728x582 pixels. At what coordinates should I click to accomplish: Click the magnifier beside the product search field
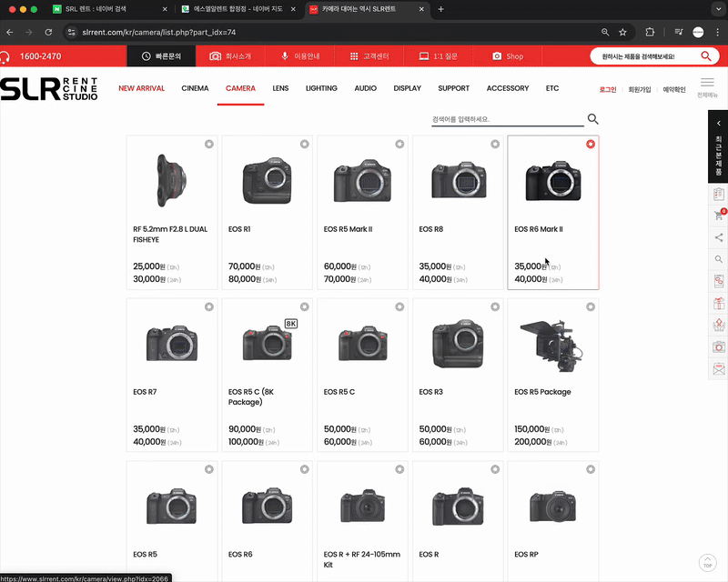pyautogui.click(x=593, y=119)
